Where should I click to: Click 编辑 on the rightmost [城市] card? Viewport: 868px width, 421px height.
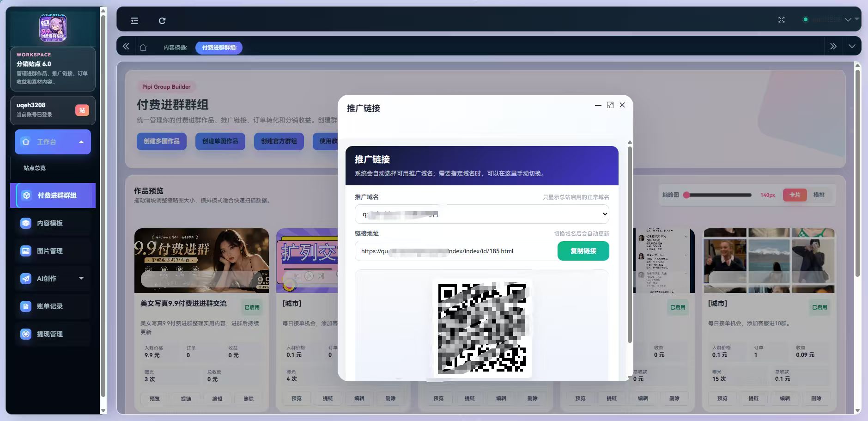tap(784, 398)
